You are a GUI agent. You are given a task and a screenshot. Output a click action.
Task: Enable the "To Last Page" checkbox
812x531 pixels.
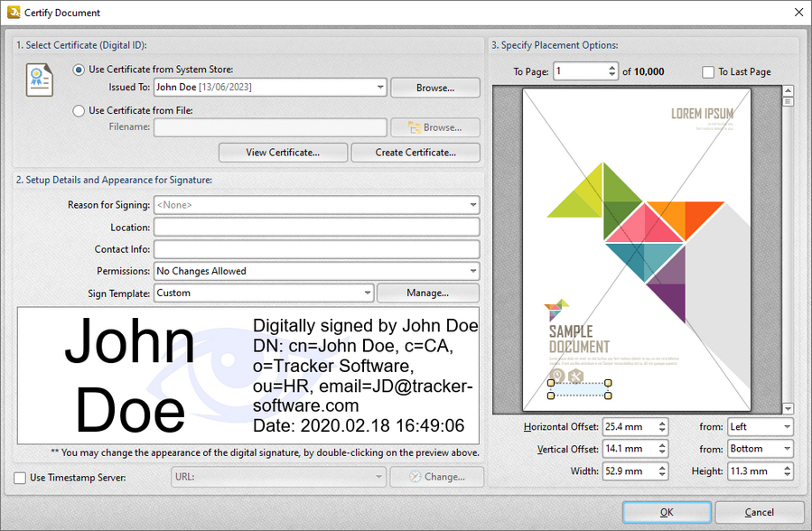(708, 71)
